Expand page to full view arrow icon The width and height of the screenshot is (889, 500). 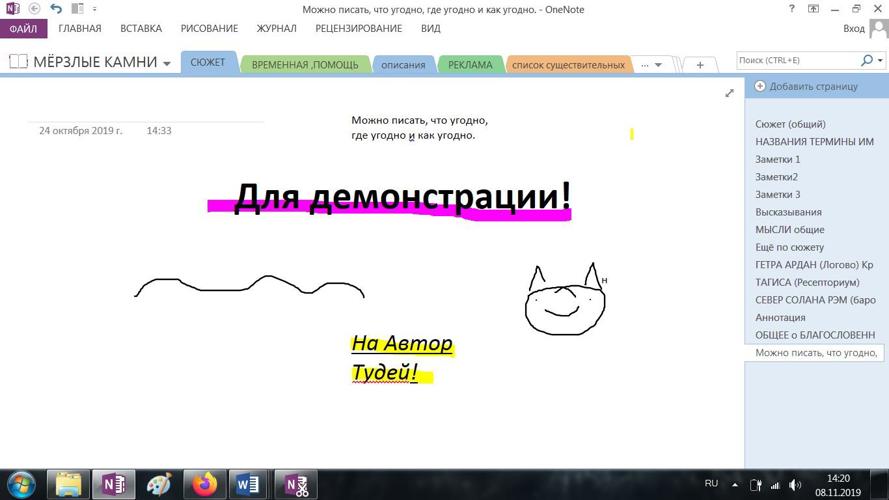pos(729,93)
